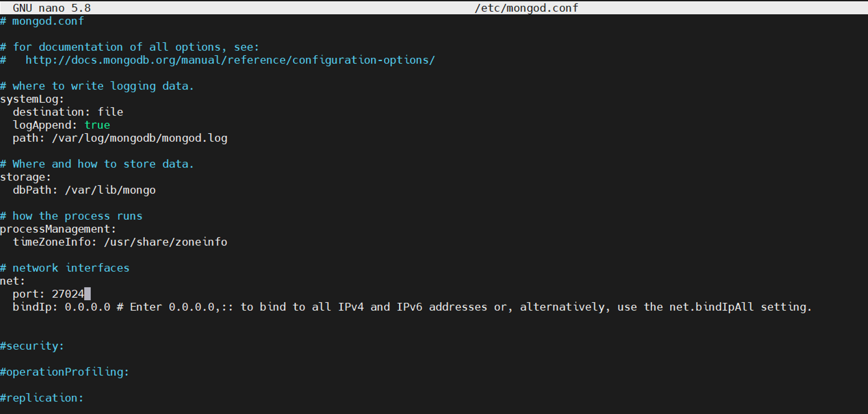The width and height of the screenshot is (868, 414).
Task: Place cursor on dbPath /var/lib/mongo
Action: pyautogui.click(x=110, y=190)
